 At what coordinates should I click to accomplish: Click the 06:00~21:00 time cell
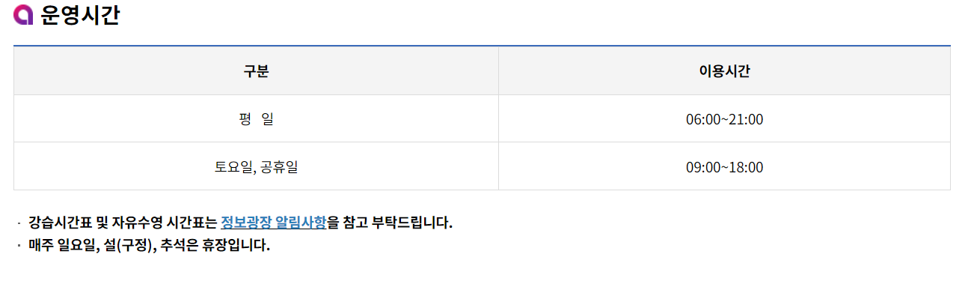[724, 119]
